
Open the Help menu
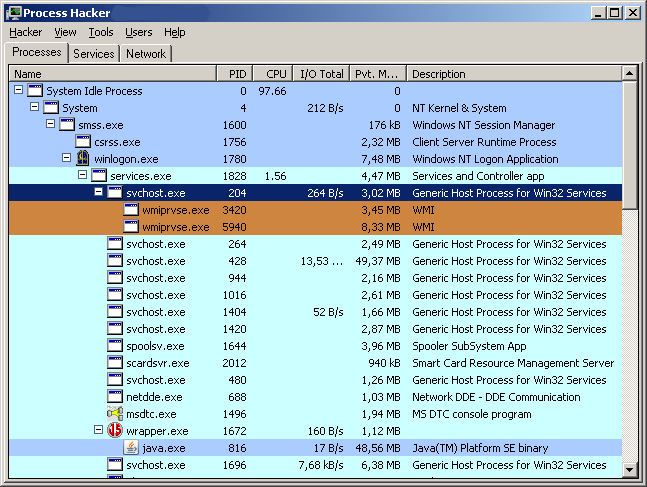pos(175,32)
